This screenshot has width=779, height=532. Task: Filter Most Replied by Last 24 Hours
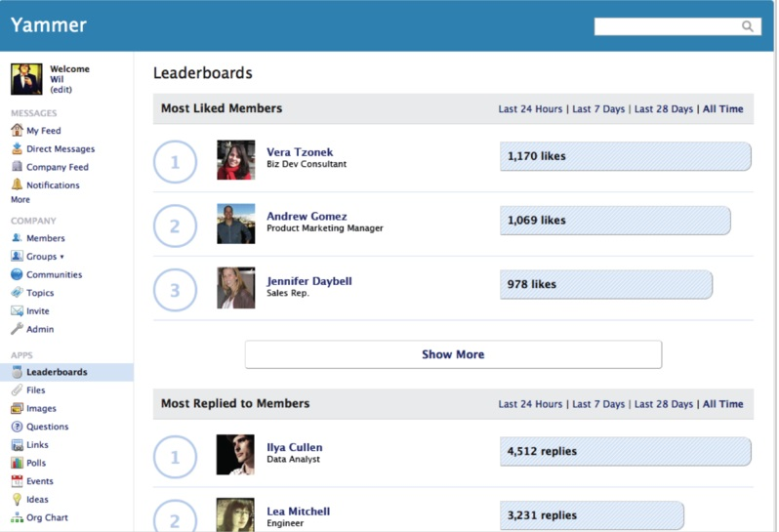pos(530,404)
